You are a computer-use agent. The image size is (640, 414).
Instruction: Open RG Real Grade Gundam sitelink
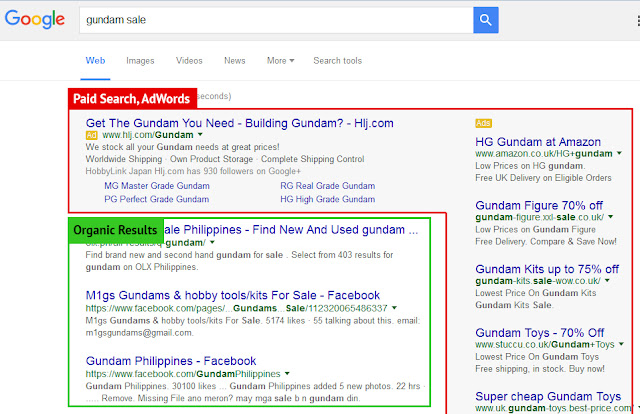pyautogui.click(x=327, y=186)
